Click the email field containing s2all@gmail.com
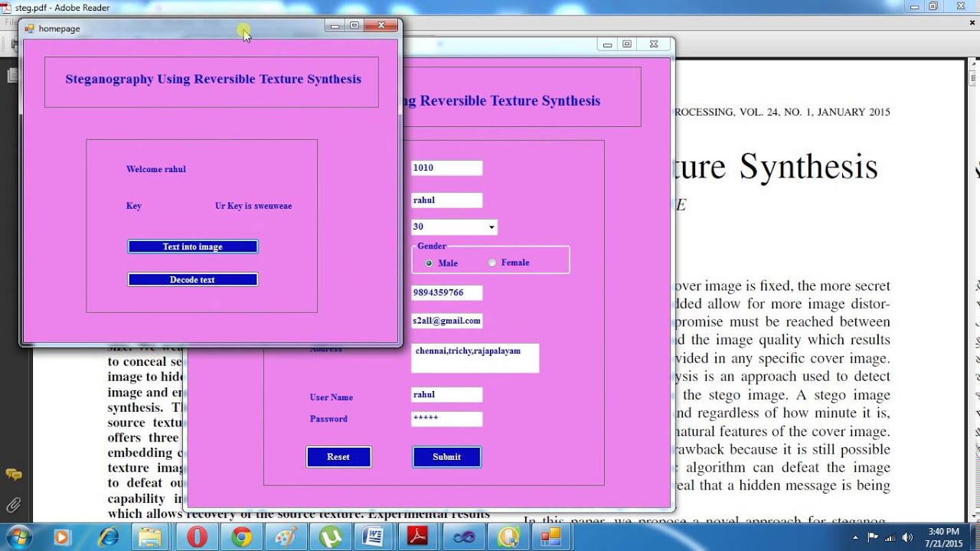This screenshot has width=980, height=551. tap(446, 321)
